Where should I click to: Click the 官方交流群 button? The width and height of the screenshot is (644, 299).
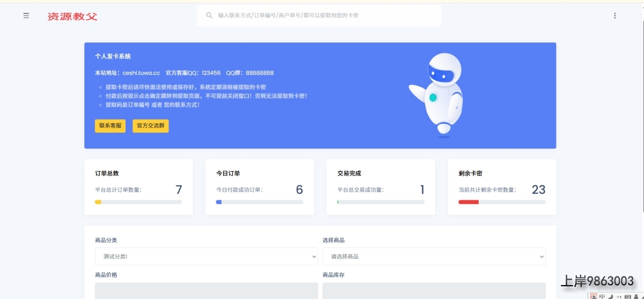click(x=150, y=126)
